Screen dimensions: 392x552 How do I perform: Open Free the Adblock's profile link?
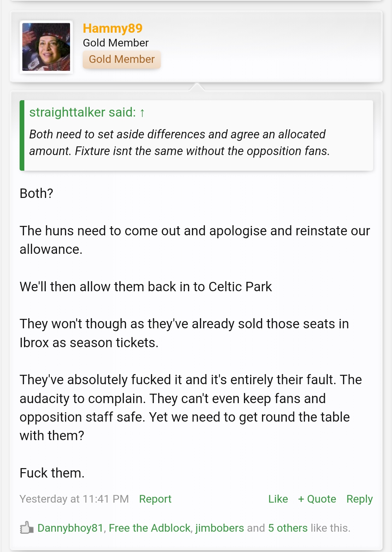click(x=150, y=528)
